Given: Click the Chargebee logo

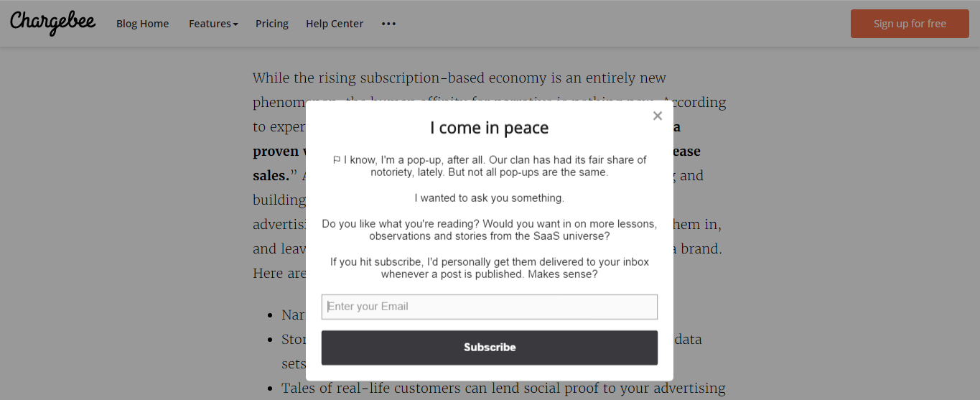Looking at the screenshot, I should point(52,22).
